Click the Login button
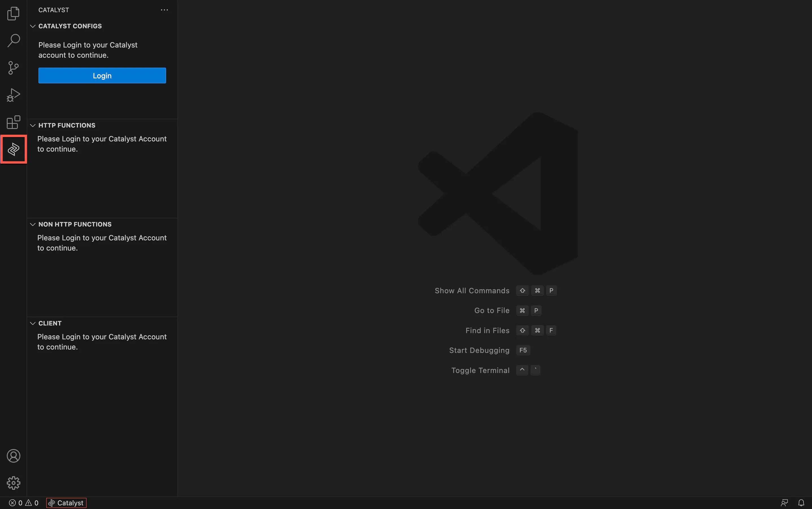Image resolution: width=812 pixels, height=509 pixels. [x=102, y=76]
